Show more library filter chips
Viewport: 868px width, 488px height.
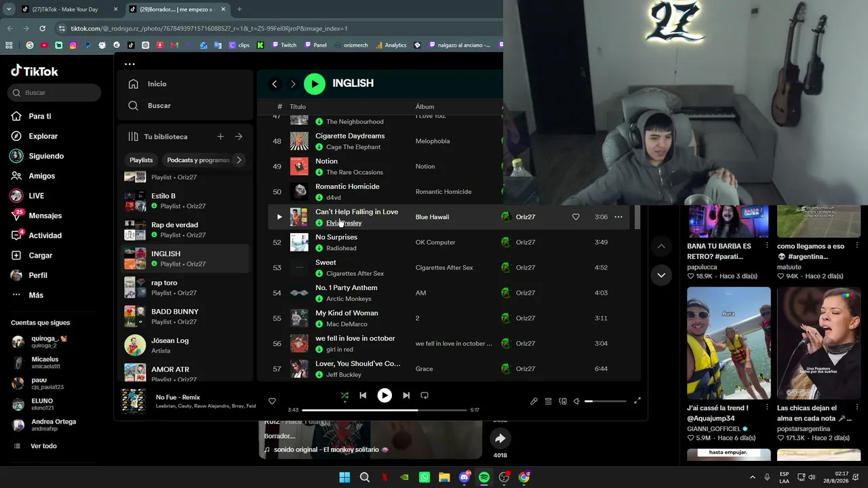(x=239, y=160)
